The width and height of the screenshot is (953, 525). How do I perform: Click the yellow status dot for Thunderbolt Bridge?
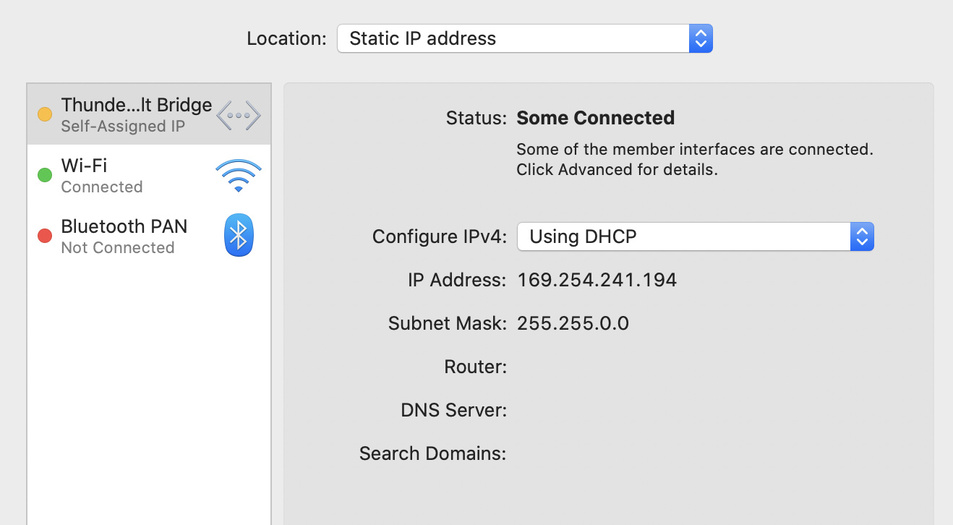pyautogui.click(x=44, y=115)
